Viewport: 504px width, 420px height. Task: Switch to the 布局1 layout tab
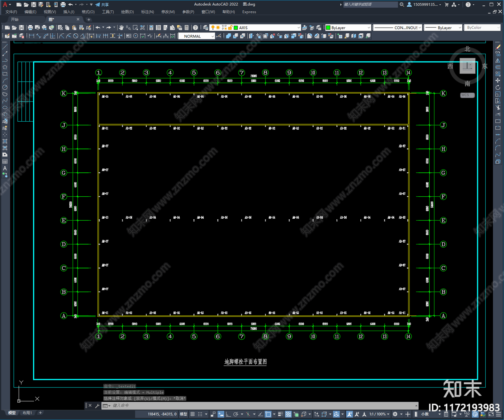27,413
